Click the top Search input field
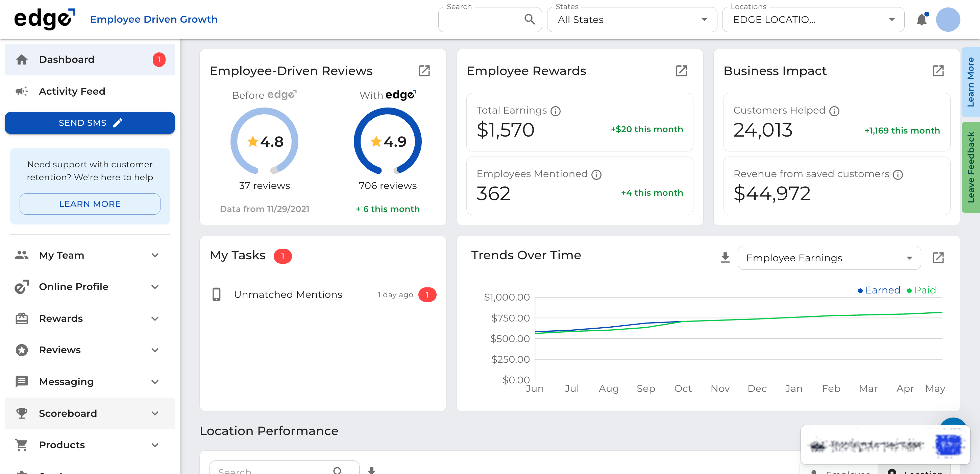 pos(490,19)
